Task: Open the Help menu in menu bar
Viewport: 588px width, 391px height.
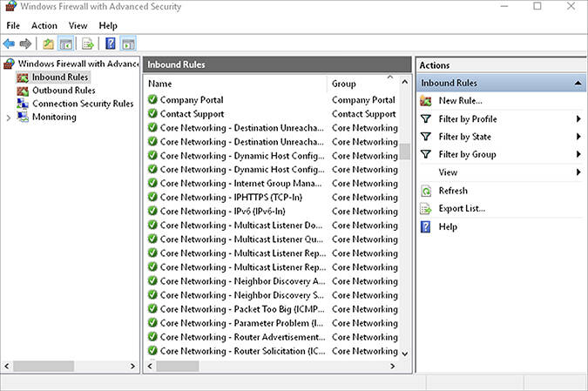Action: [108, 26]
